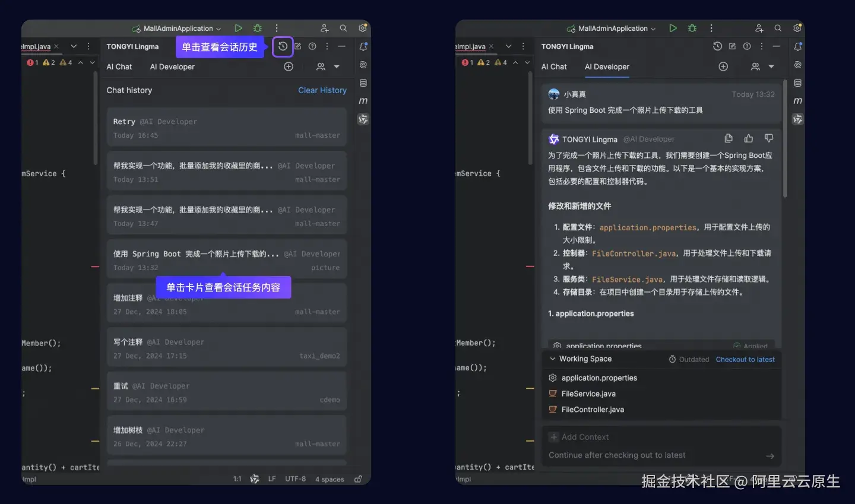Open the MallAdminApplication run configuration dropdown in left window
This screenshot has width=855, height=504.
[x=177, y=28]
